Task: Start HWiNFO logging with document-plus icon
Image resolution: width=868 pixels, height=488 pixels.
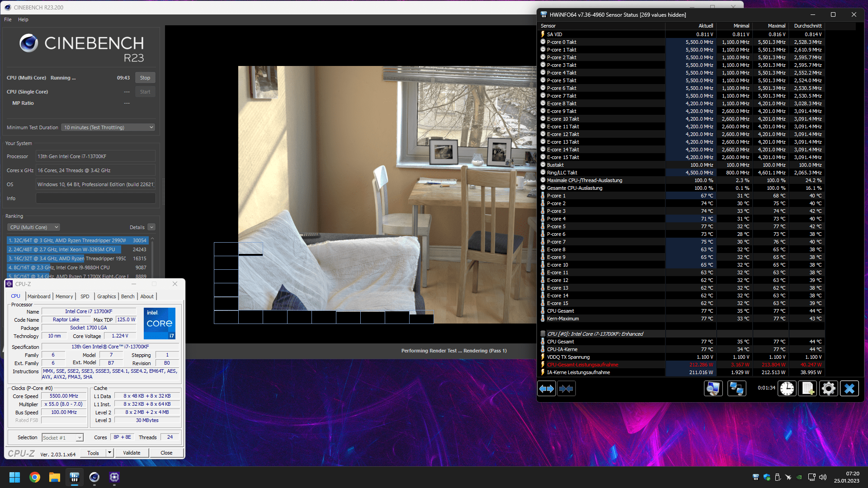Action: pos(808,389)
